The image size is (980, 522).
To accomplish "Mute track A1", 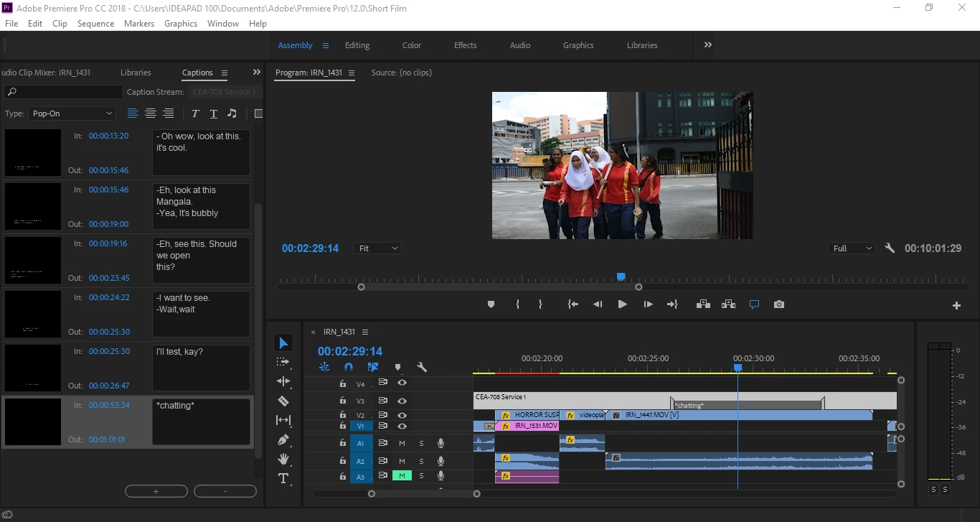I will 402,444.
